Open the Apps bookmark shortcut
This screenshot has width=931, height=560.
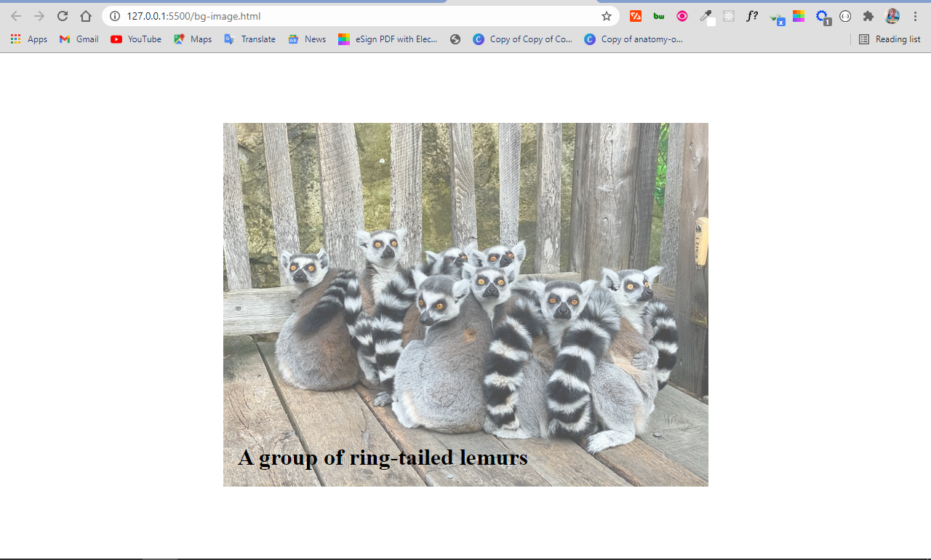(x=29, y=39)
